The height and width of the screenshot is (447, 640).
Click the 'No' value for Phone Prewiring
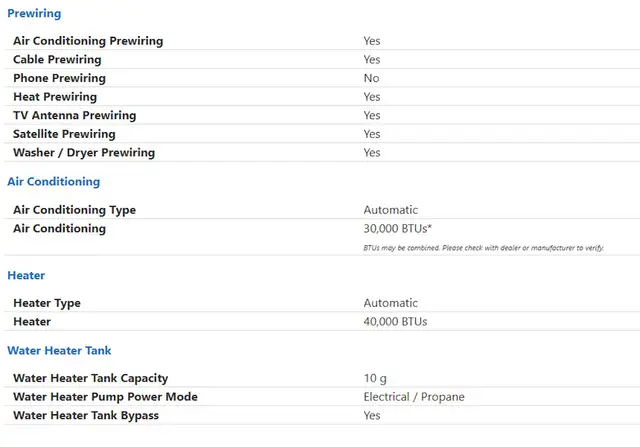click(x=371, y=78)
